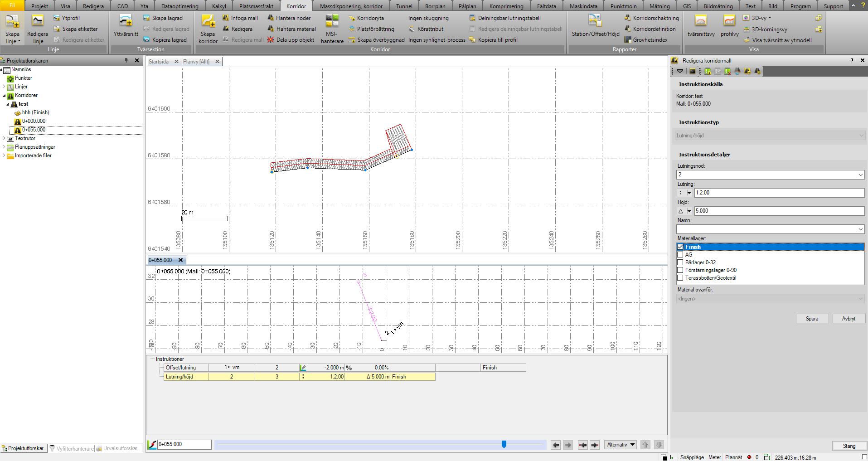Check the Terassbotten/Geotextil layer
The width and height of the screenshot is (868, 461).
(680, 278)
